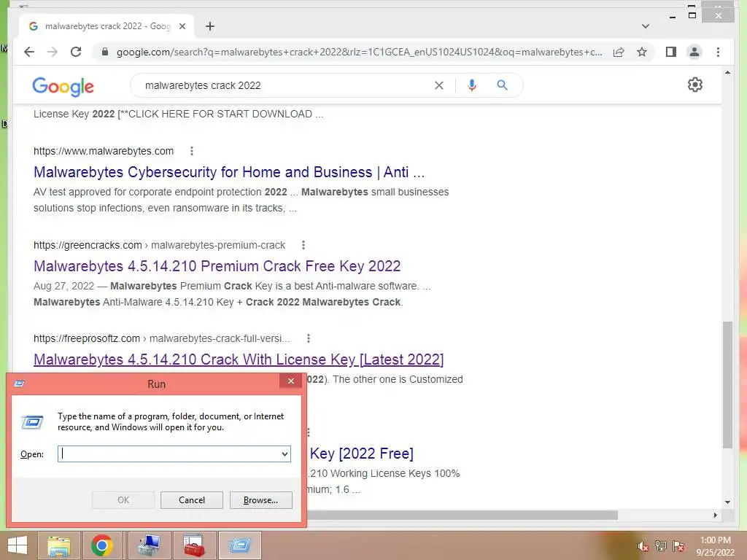The width and height of the screenshot is (747, 560).
Task: Clear the search box with X icon
Action: click(438, 85)
